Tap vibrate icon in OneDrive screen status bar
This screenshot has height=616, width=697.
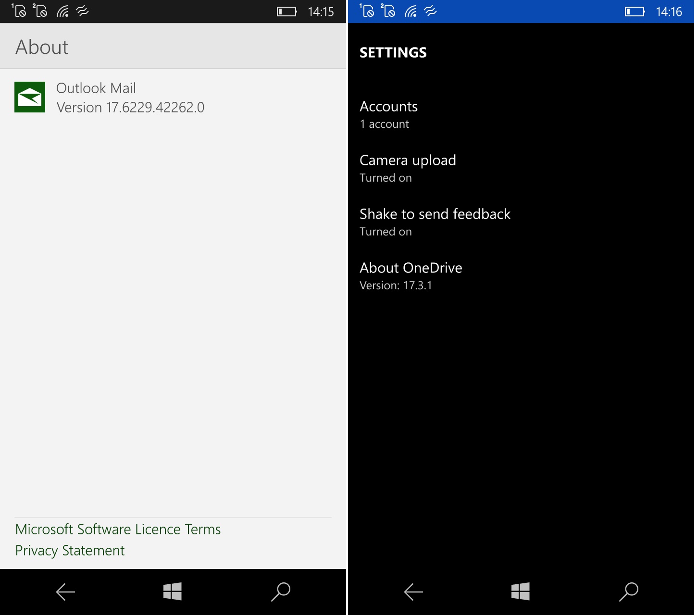pos(431,11)
